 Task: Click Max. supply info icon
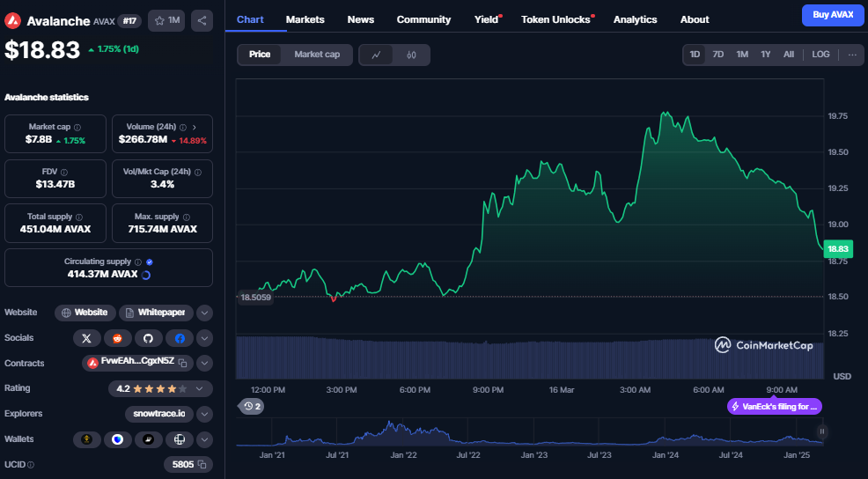coord(186,217)
